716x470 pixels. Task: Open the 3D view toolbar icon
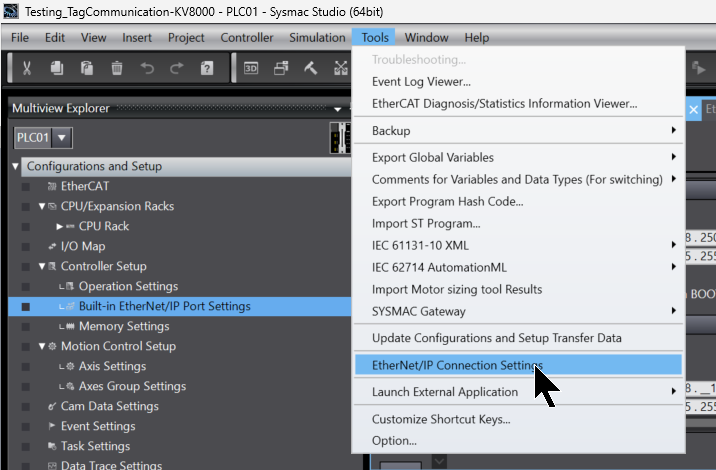pos(251,68)
